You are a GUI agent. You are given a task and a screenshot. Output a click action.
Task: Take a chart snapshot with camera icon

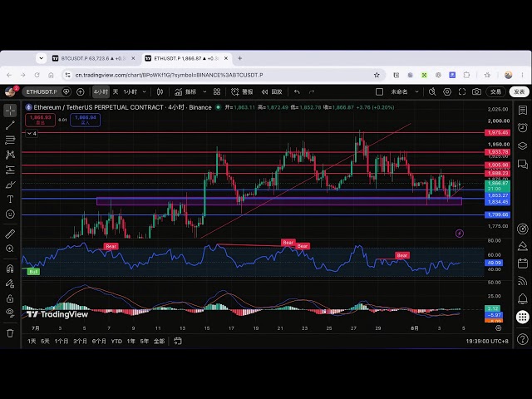(x=476, y=92)
